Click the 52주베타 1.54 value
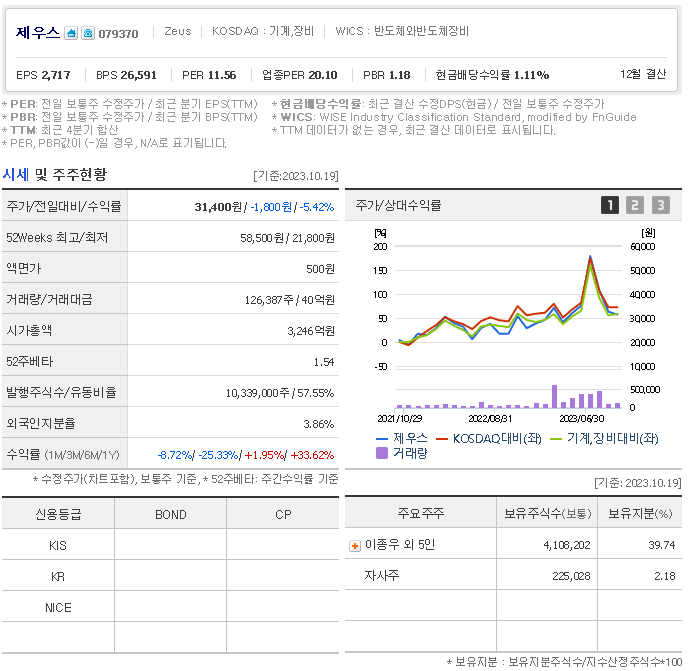Viewport: 692px width, 671px height. [x=324, y=362]
